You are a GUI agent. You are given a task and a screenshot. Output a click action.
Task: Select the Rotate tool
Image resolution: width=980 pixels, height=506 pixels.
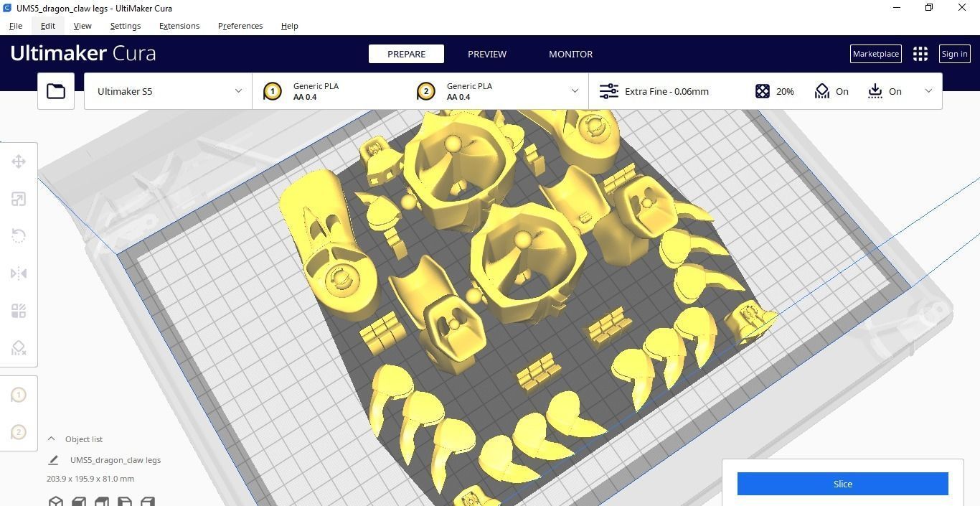point(19,236)
